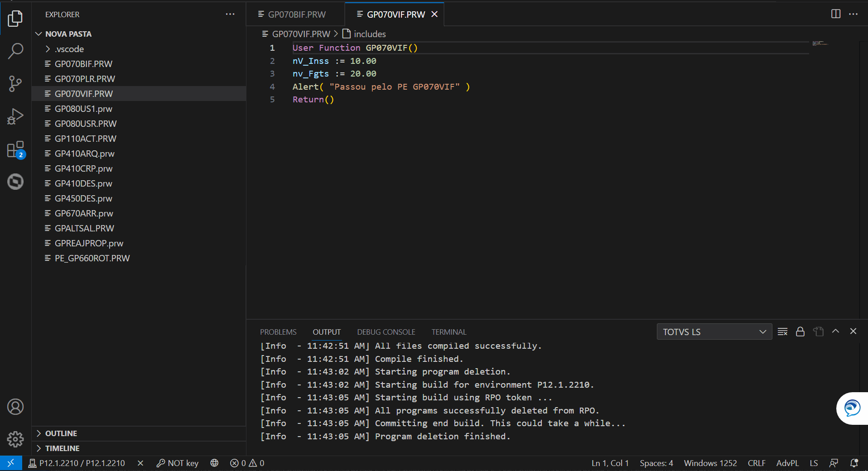
Task: Open the floating chat assistant icon
Action: (x=852, y=408)
